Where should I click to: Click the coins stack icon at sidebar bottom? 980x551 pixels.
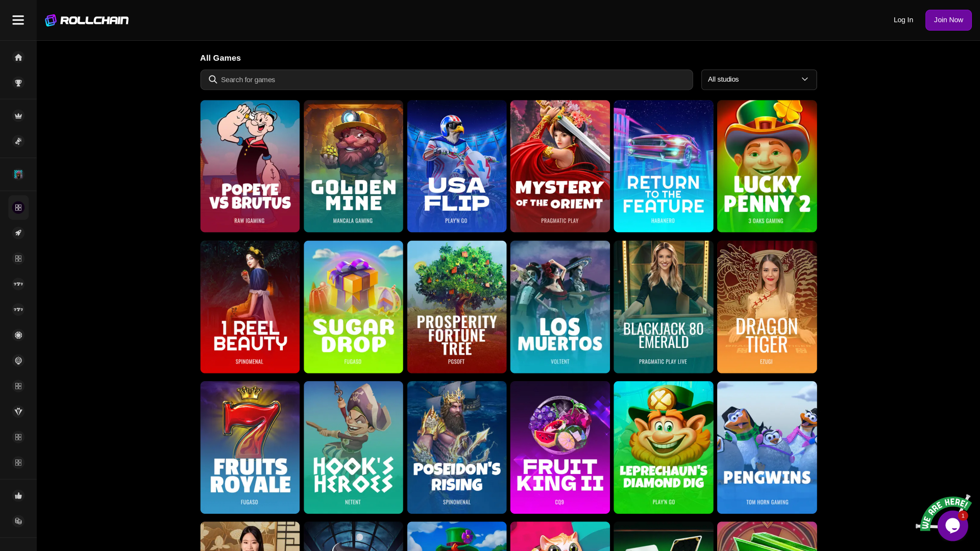tap(18, 521)
